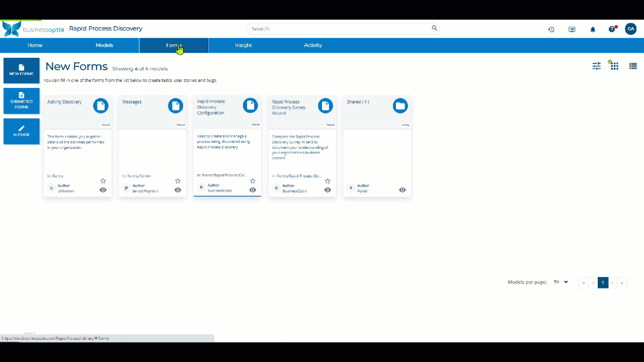
Task: Go to previous page of results
Action: [x=593, y=283]
